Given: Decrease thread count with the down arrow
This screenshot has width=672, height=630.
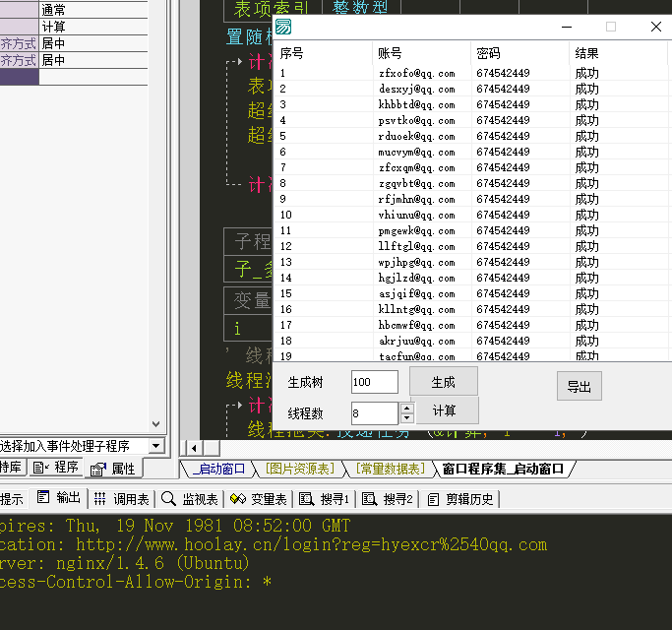Looking at the screenshot, I should [407, 418].
